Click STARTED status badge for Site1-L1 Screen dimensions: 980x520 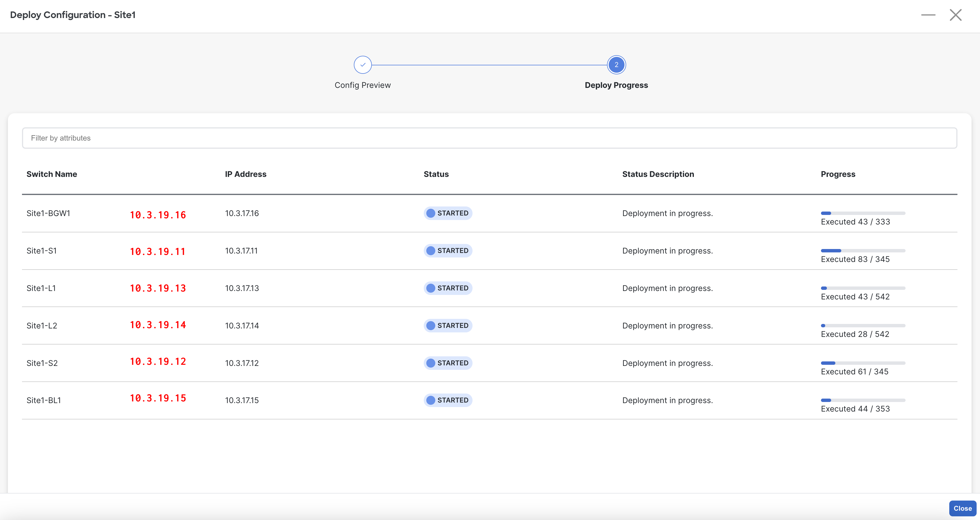tap(448, 288)
